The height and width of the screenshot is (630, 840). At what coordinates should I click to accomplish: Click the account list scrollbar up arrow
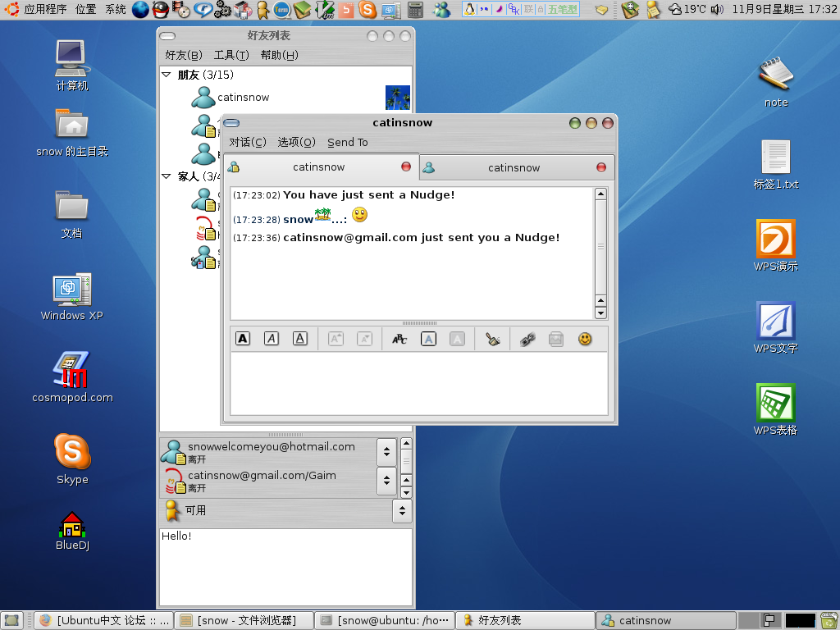[406, 444]
